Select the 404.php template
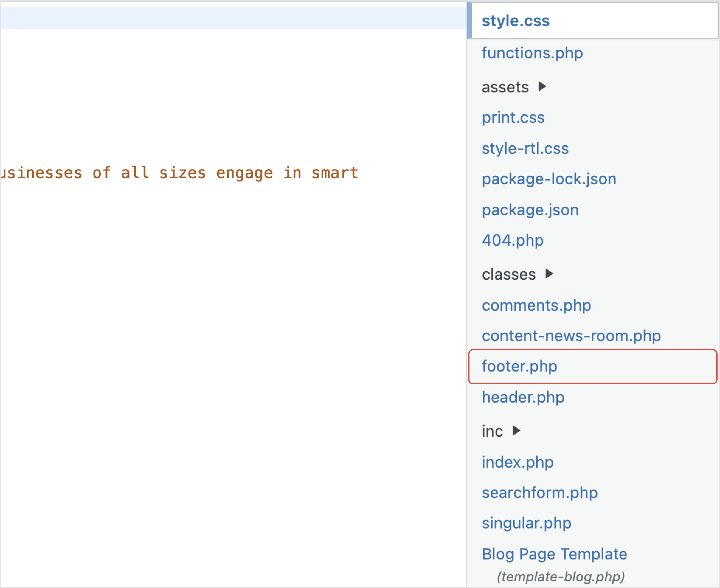 [512, 240]
